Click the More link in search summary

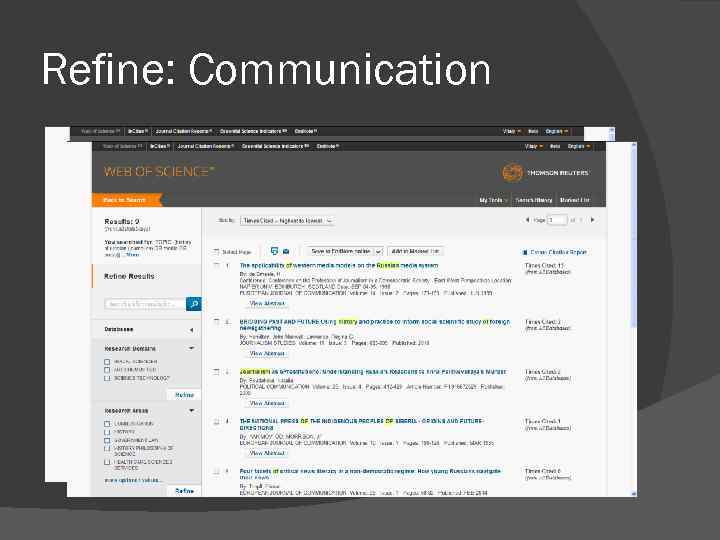click(132, 255)
